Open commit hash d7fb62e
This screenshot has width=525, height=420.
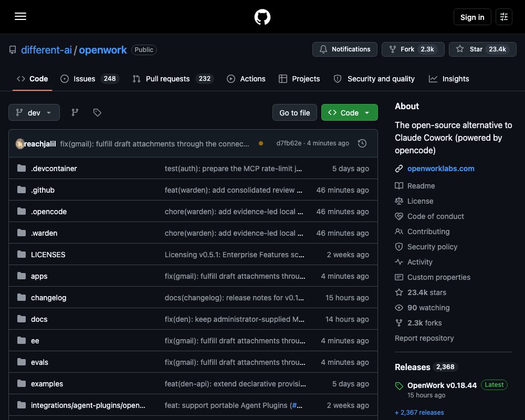pos(289,143)
